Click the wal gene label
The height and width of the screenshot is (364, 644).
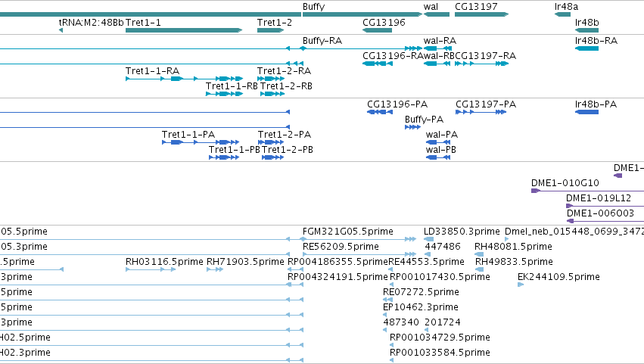pyautogui.click(x=431, y=7)
